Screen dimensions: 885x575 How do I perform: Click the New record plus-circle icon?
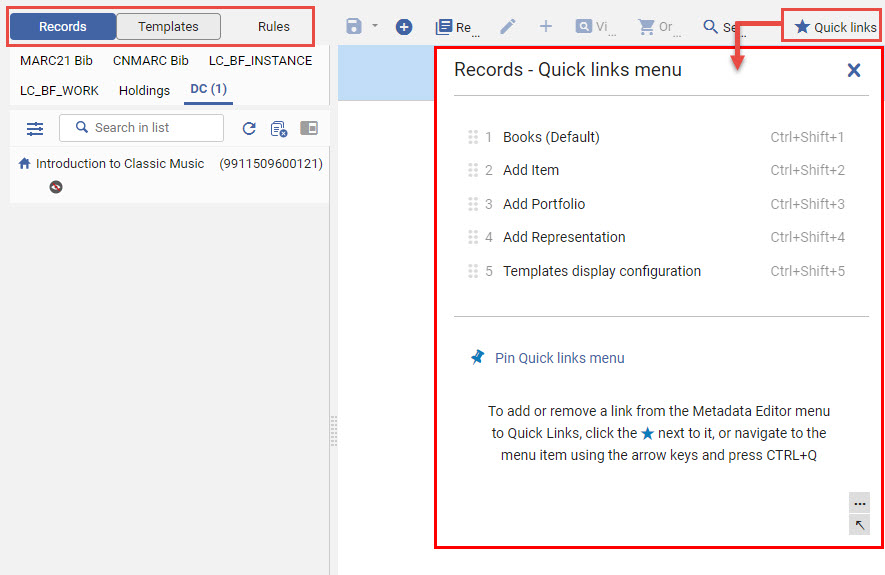[x=404, y=27]
